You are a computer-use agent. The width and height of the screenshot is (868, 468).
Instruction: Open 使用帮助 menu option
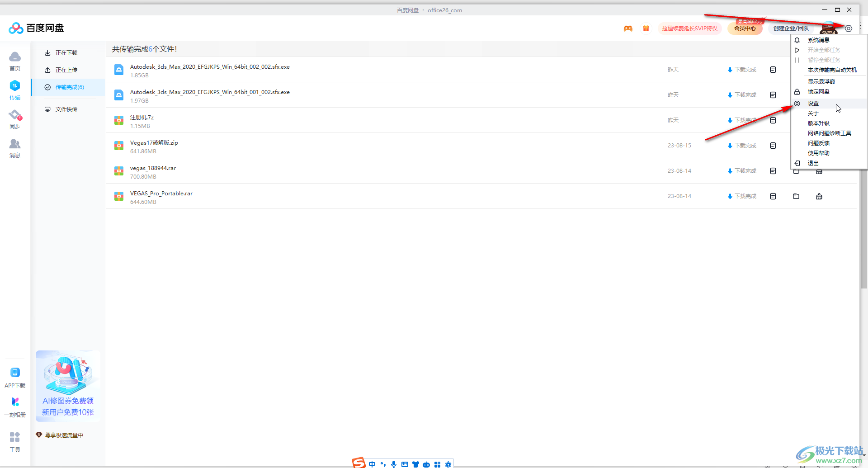829,153
